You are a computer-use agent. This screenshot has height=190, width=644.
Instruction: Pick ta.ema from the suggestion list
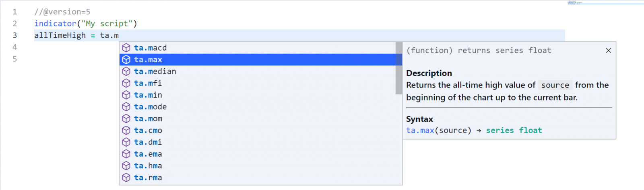tap(148, 154)
